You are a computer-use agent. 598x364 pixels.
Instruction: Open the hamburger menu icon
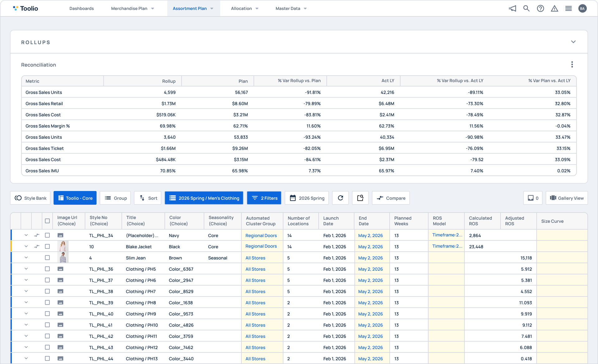569,8
